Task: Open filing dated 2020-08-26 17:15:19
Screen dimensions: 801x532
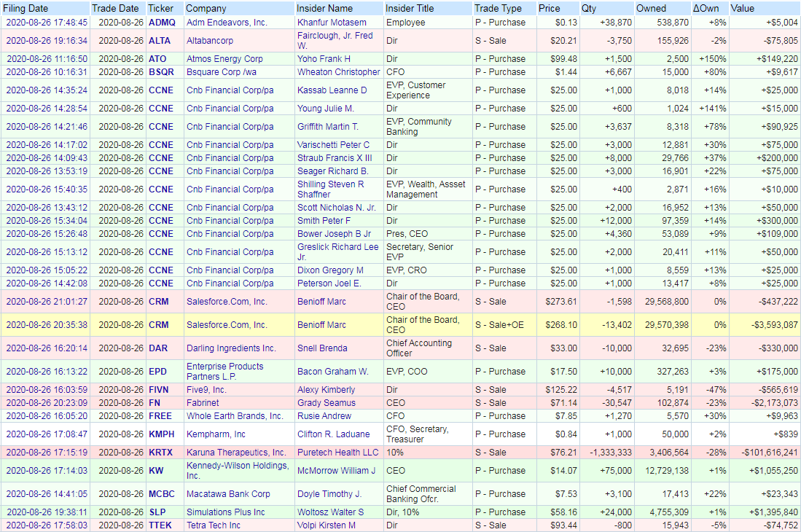Action: click(47, 453)
